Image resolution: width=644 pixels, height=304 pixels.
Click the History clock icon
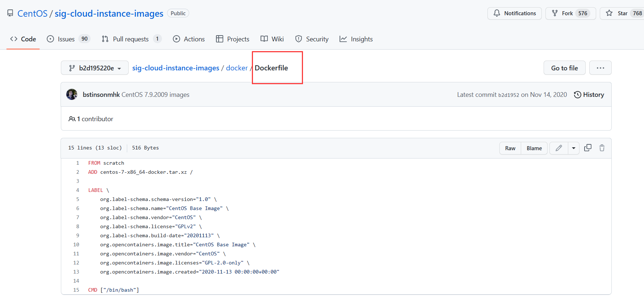[578, 95]
